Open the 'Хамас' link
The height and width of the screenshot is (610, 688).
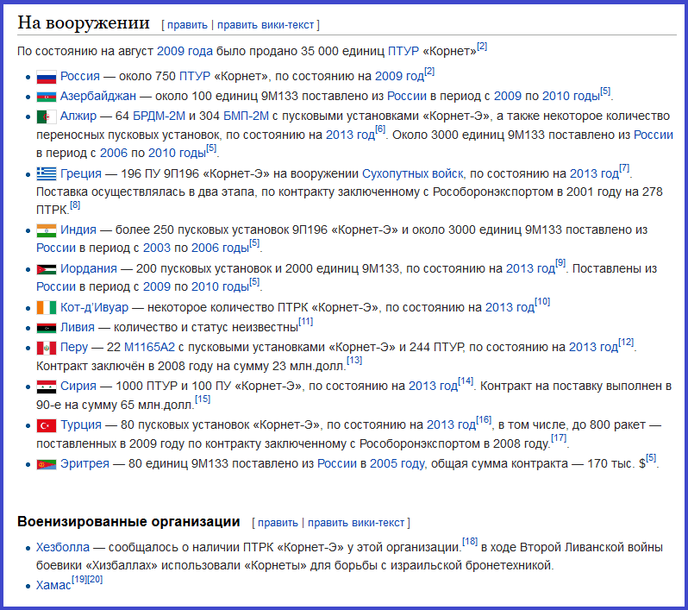pos(54,585)
